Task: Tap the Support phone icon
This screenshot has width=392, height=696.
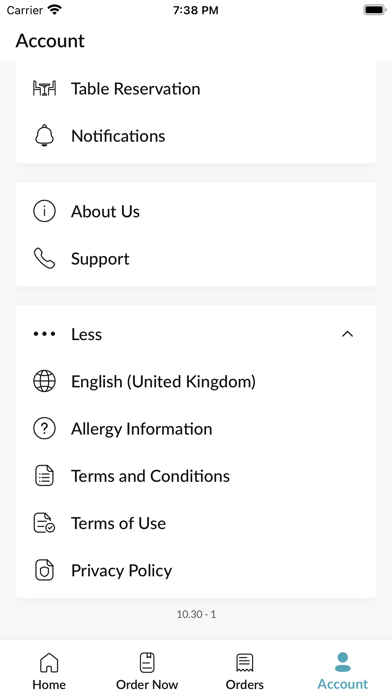Action: (x=44, y=258)
